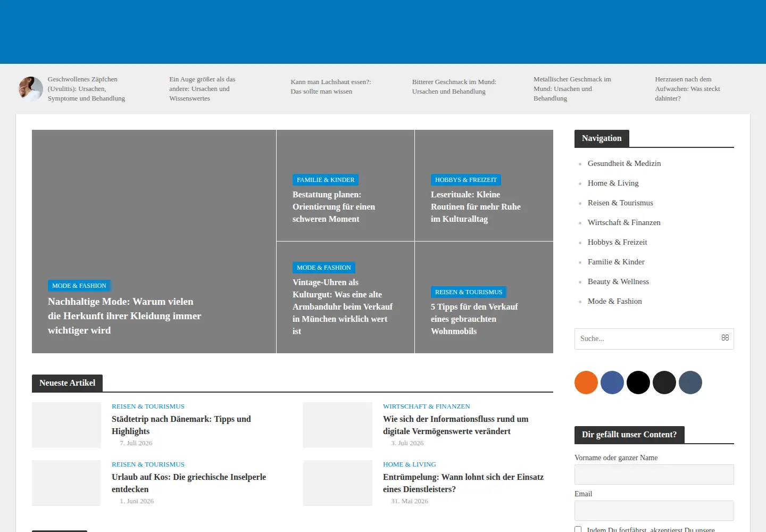Open 'Entrümpelung: Wann lohnt sich' article
Screen dimensions: 766x532
[463, 483]
